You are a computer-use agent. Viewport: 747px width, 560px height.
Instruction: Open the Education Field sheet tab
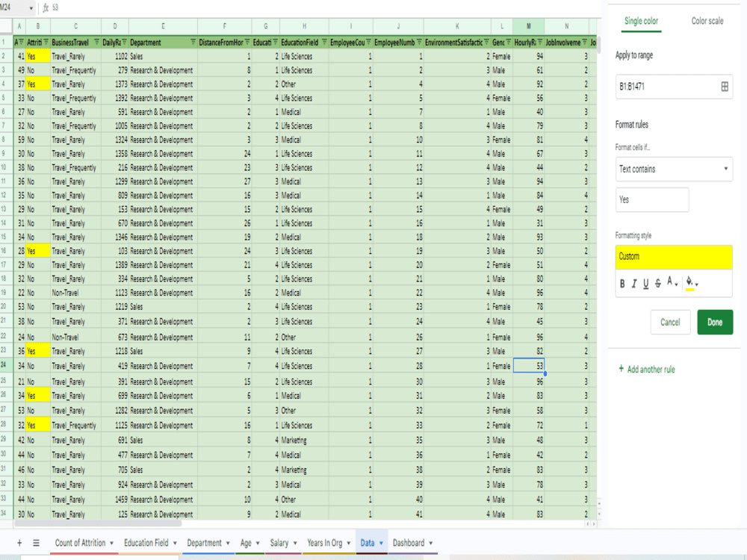146,543
